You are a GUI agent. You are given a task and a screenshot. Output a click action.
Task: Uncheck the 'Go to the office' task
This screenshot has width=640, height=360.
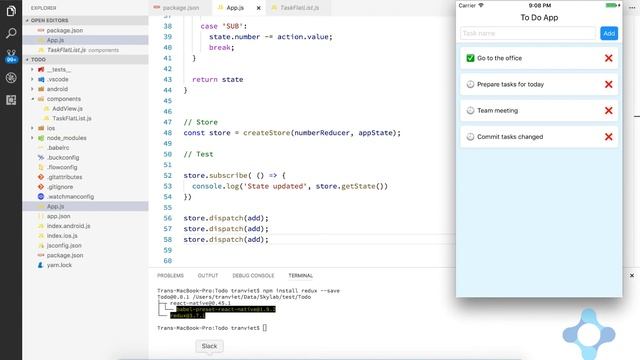(470, 58)
